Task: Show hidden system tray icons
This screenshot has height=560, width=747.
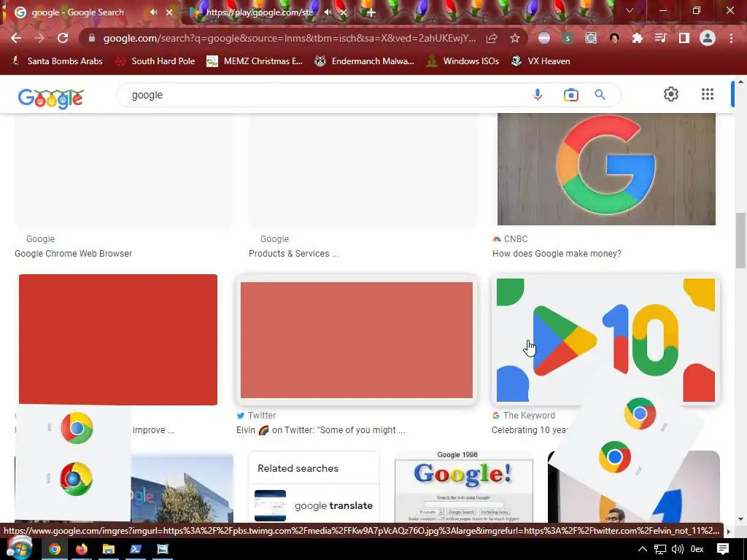Action: (642, 550)
